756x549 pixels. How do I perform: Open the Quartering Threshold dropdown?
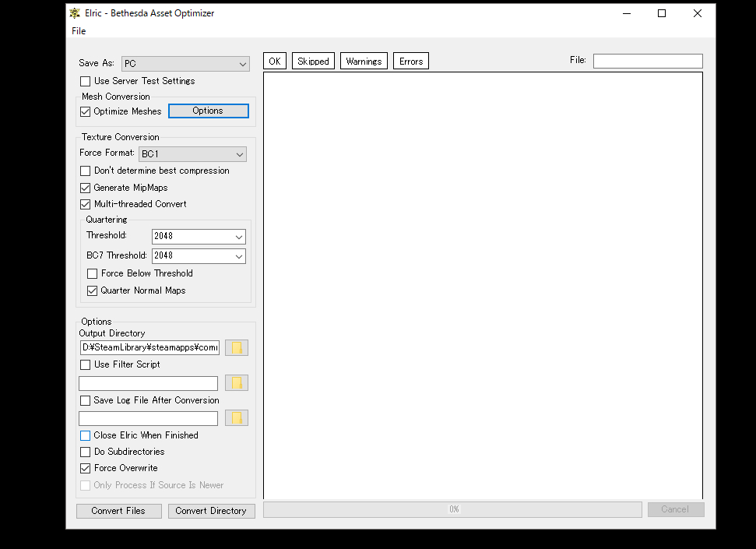(x=199, y=237)
